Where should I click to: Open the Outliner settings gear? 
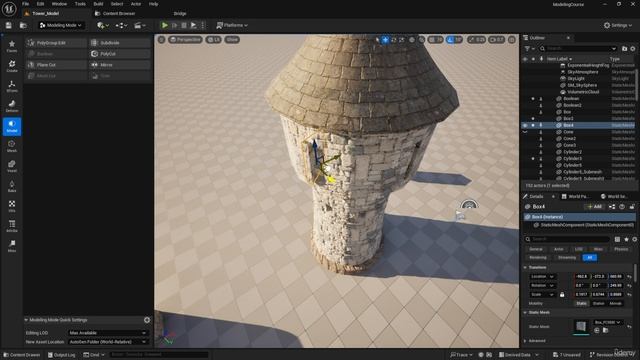click(633, 49)
